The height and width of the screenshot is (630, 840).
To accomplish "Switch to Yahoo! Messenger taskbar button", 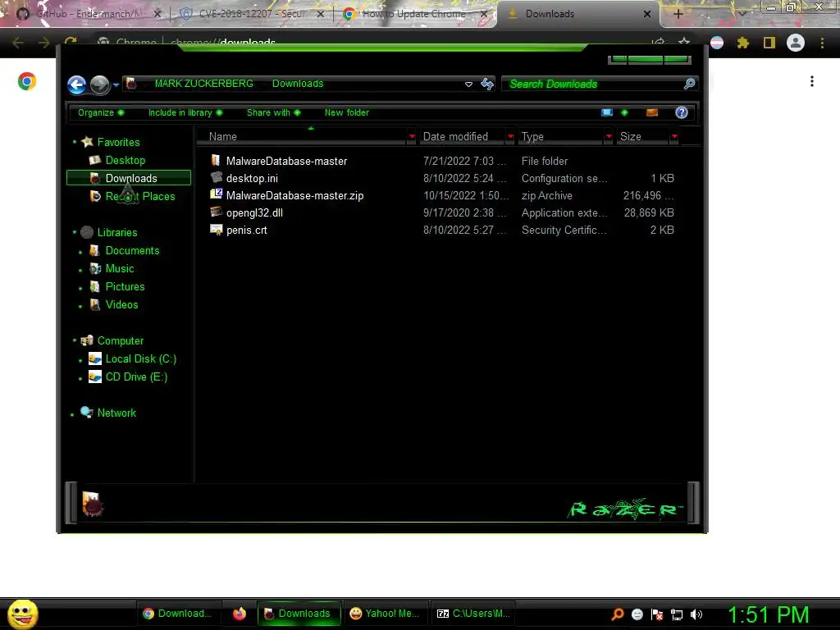I will (384, 614).
